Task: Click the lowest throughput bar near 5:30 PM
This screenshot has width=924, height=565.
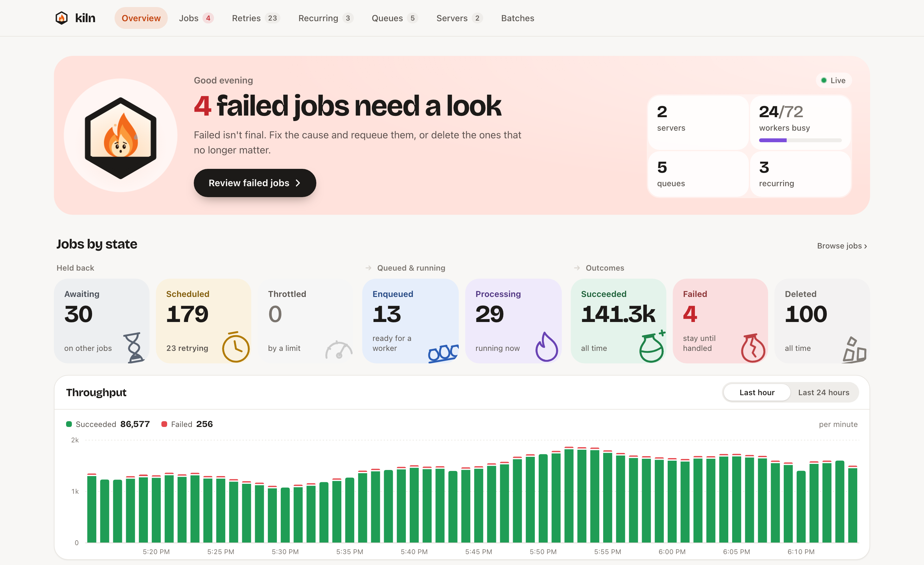Action: pyautogui.click(x=285, y=515)
